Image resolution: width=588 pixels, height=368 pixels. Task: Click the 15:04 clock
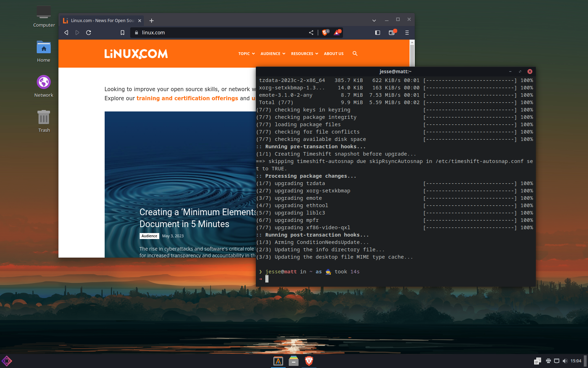576,361
